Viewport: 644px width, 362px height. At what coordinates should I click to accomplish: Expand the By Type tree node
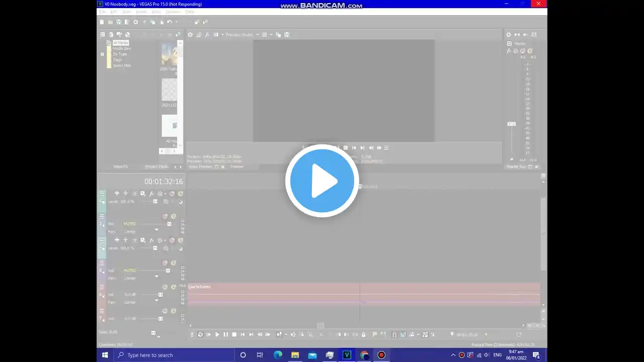[x=102, y=54]
